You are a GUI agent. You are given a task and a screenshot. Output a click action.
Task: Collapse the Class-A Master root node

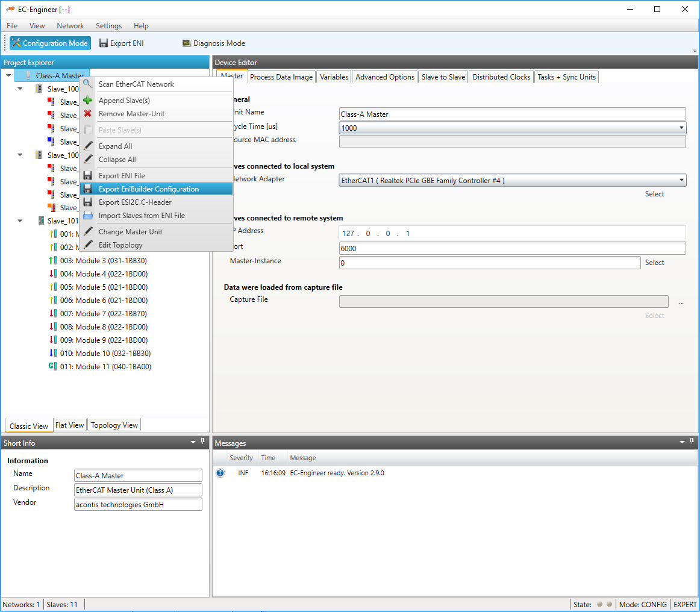8,76
